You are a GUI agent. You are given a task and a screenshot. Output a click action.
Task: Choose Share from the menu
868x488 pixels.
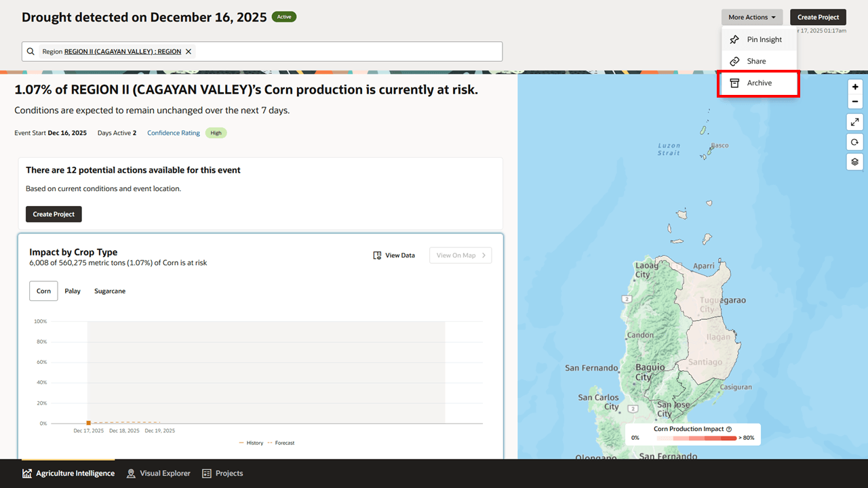coord(757,61)
